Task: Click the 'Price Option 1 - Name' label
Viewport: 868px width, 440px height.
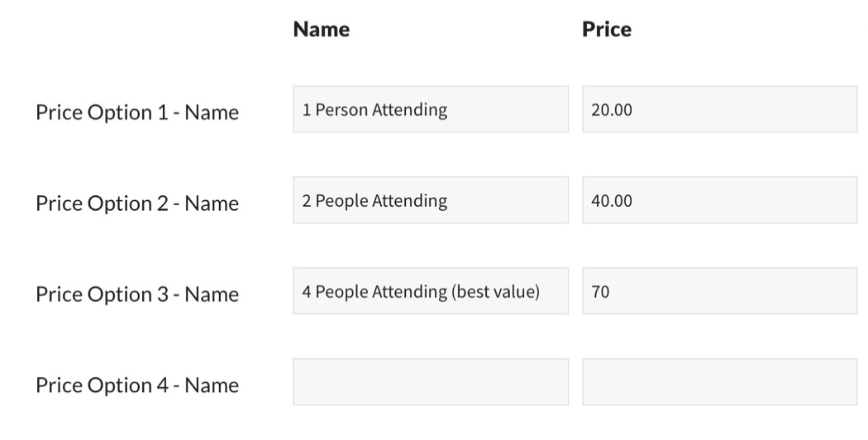Action: pos(137,112)
